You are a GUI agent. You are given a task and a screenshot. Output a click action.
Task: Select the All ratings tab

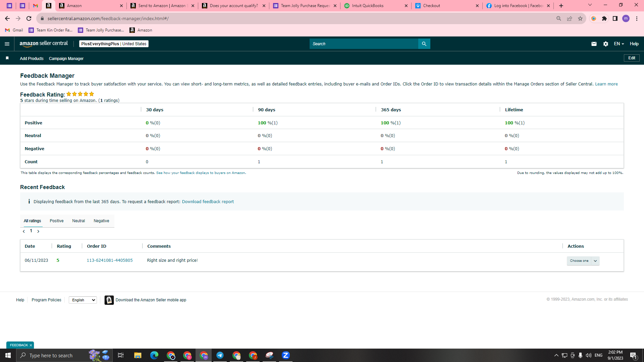(33, 221)
